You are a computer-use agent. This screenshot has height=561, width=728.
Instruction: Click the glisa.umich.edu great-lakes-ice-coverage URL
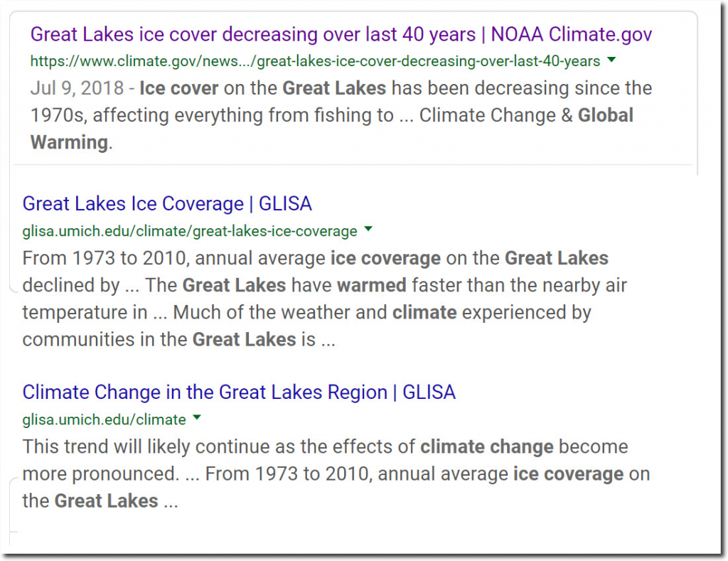pos(190,230)
